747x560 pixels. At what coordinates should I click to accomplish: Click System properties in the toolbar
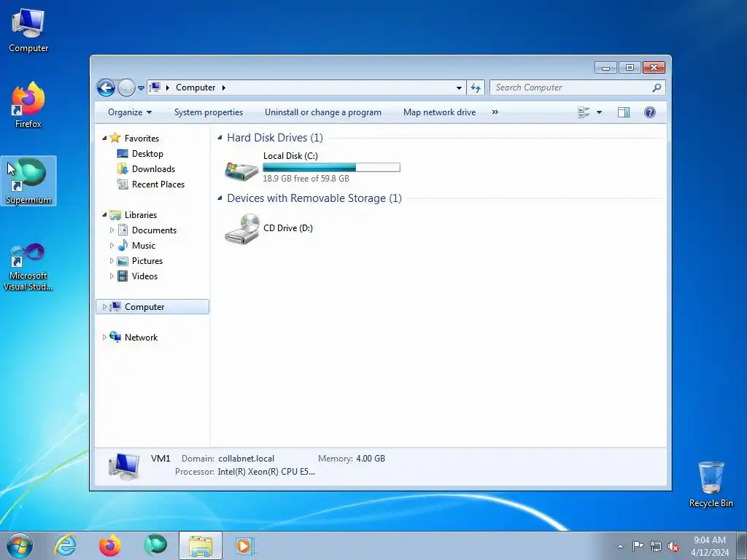208,112
